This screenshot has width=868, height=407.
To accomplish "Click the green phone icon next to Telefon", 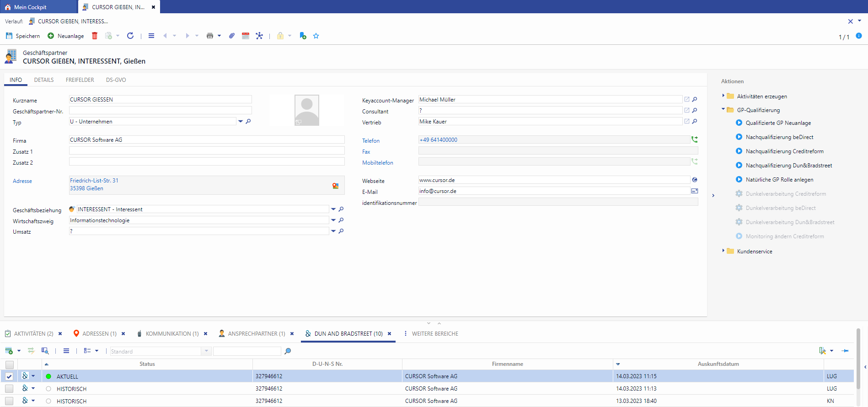I will 695,140.
